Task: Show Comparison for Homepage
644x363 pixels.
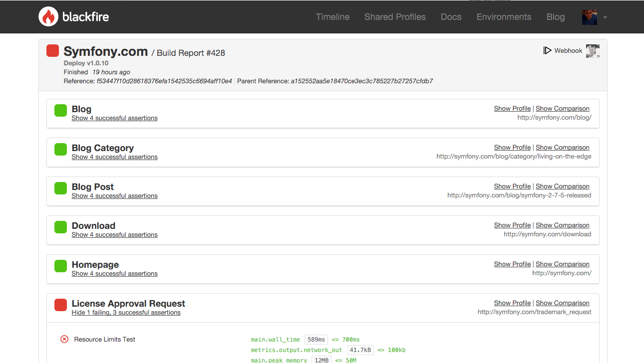Action: (563, 264)
